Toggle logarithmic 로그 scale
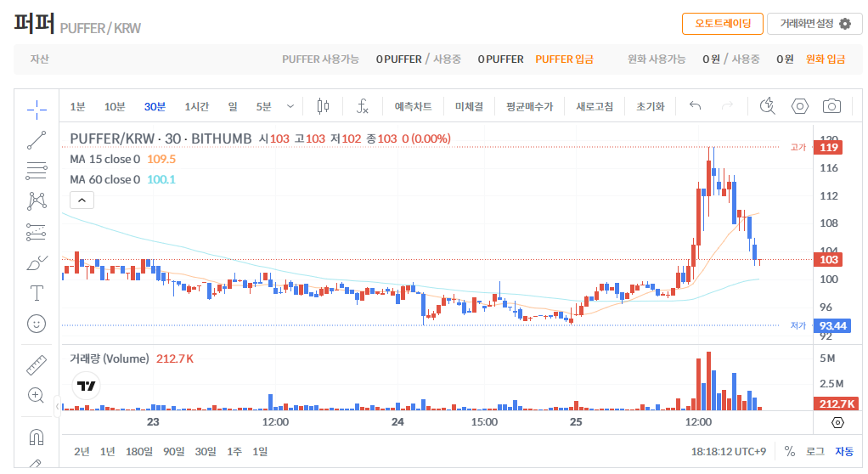Screen dimensions: 868x474 coord(814,451)
